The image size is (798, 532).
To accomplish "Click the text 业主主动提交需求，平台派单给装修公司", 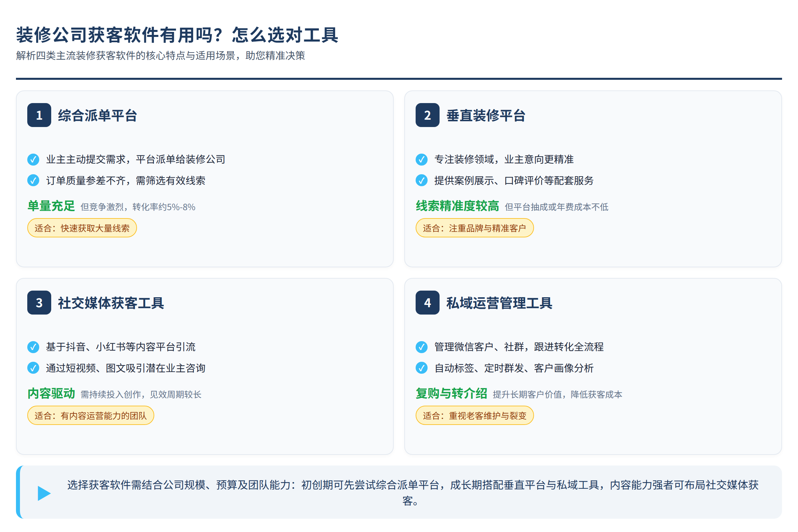I will [x=136, y=160].
